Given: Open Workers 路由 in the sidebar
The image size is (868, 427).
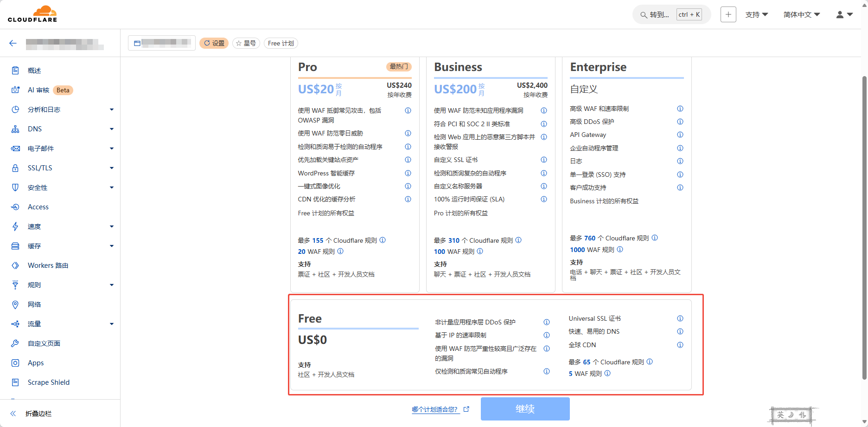Looking at the screenshot, I should 48,265.
